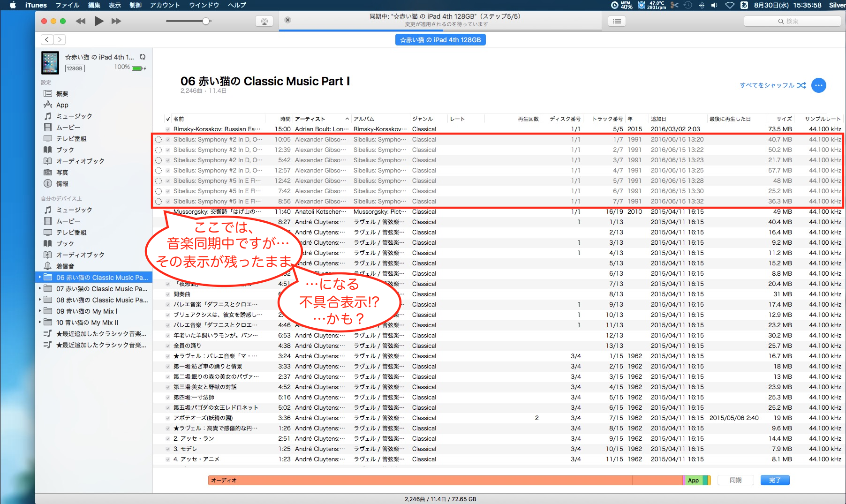The image size is (846, 504).
Task: Click the three-dots more options button
Action: point(818,85)
